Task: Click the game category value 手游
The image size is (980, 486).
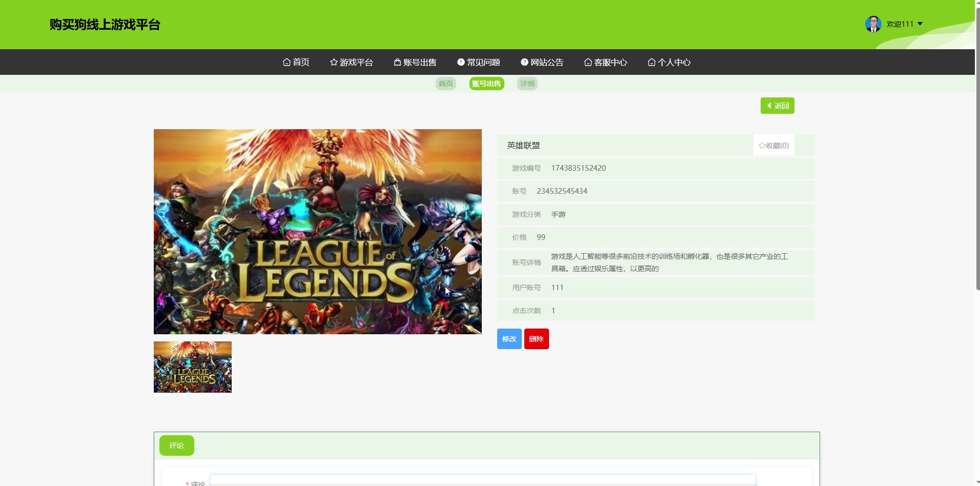Action: click(558, 214)
